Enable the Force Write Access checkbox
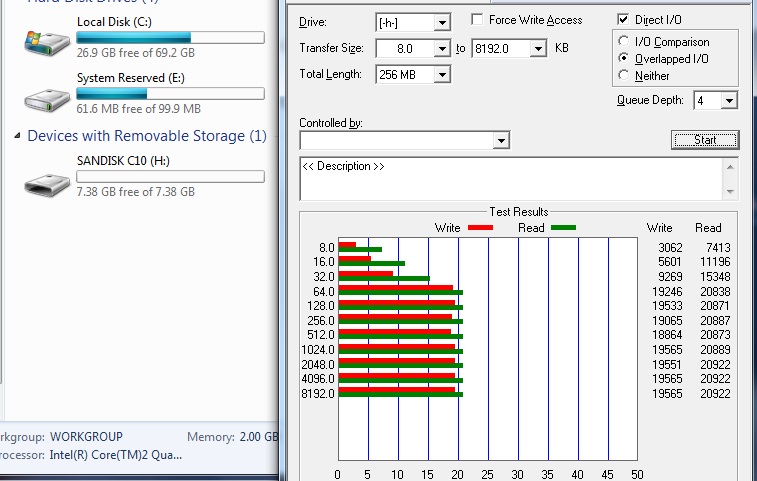The width and height of the screenshot is (757, 481). 477,19
